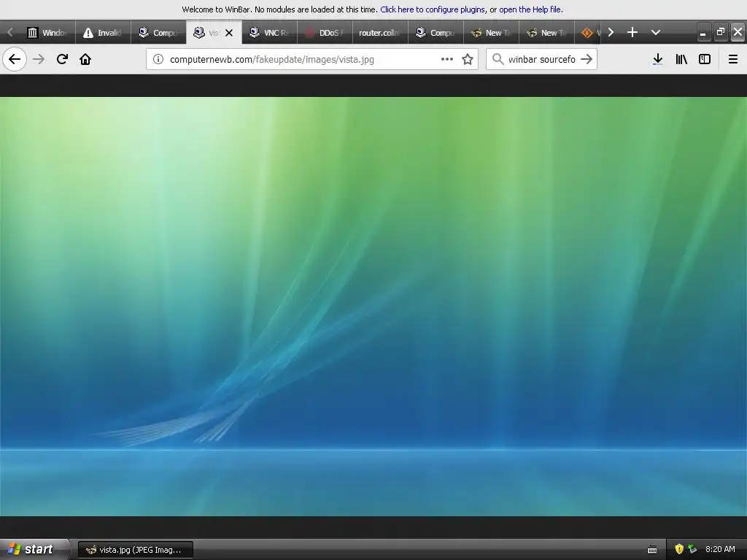Open the WinBar Help file link

point(531,9)
